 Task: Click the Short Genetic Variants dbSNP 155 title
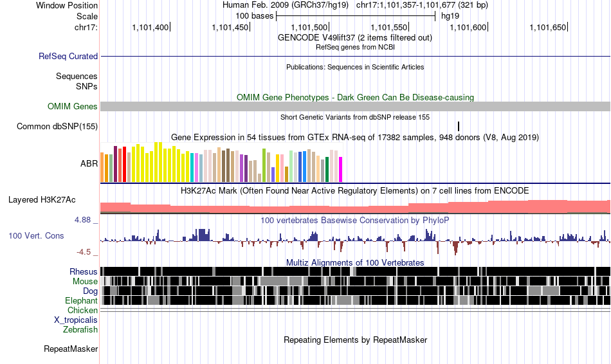pyautogui.click(x=355, y=117)
